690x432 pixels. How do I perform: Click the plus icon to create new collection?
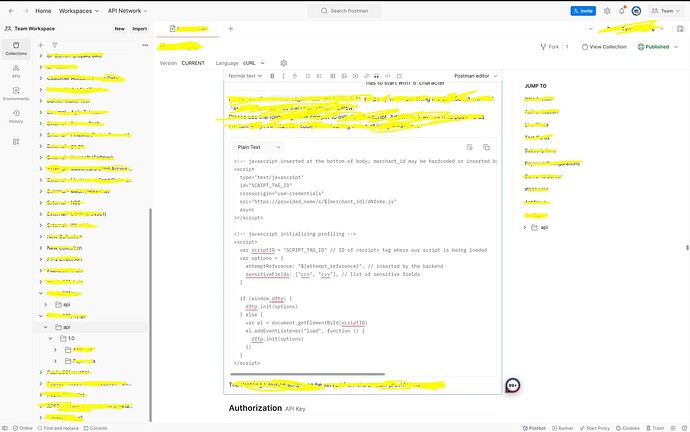[40, 45]
